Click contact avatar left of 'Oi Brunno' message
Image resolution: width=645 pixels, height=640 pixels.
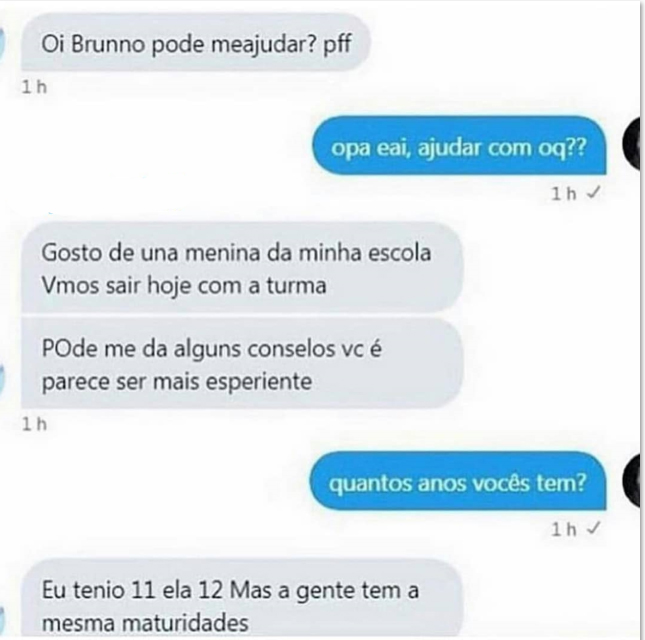[x=2, y=44]
